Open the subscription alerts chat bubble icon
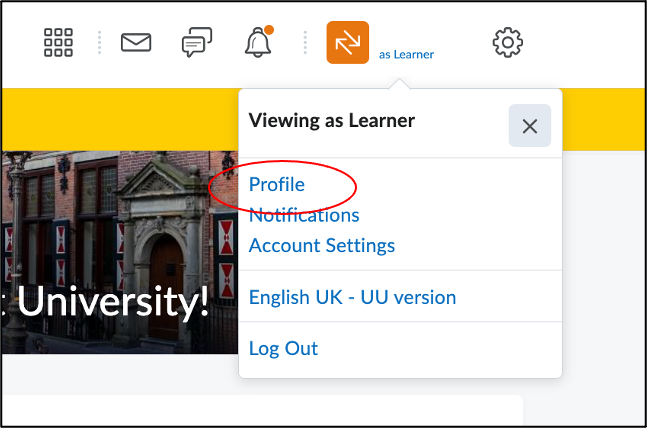 pos(197,42)
